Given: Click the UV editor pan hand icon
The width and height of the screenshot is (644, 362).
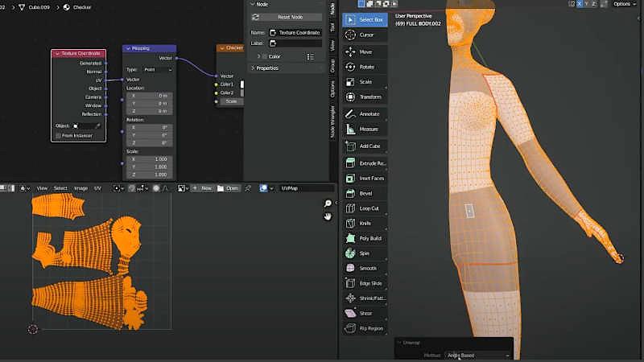Looking at the screenshot, I should (x=328, y=216).
